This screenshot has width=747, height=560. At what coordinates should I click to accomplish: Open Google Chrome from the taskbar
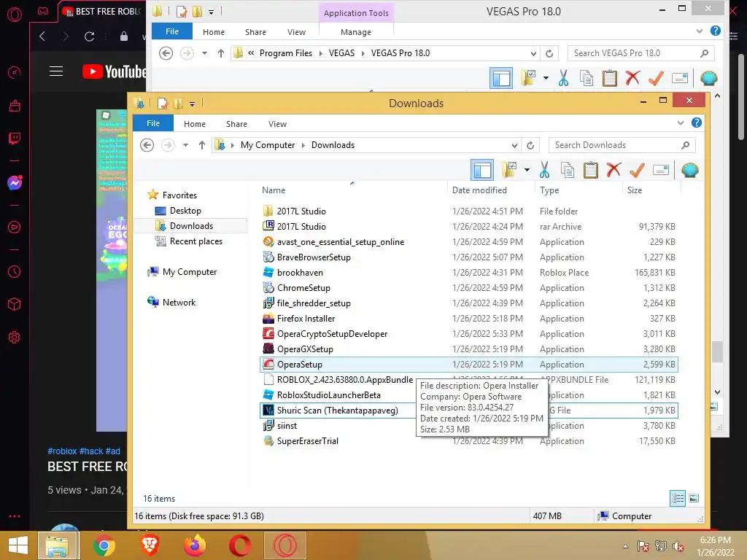[x=104, y=545]
